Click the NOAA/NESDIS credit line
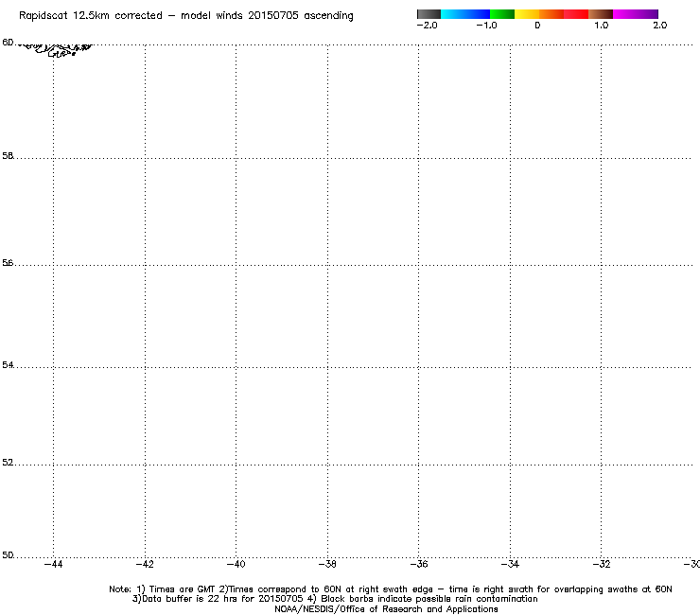The width and height of the screenshot is (700, 615). [x=386, y=609]
